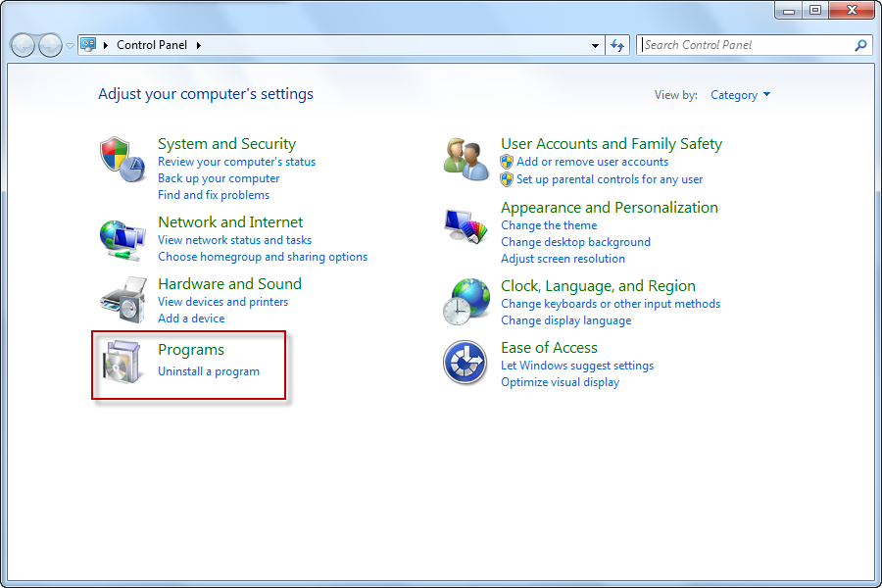Click the search magnifier icon
882x588 pixels.
tap(860, 45)
